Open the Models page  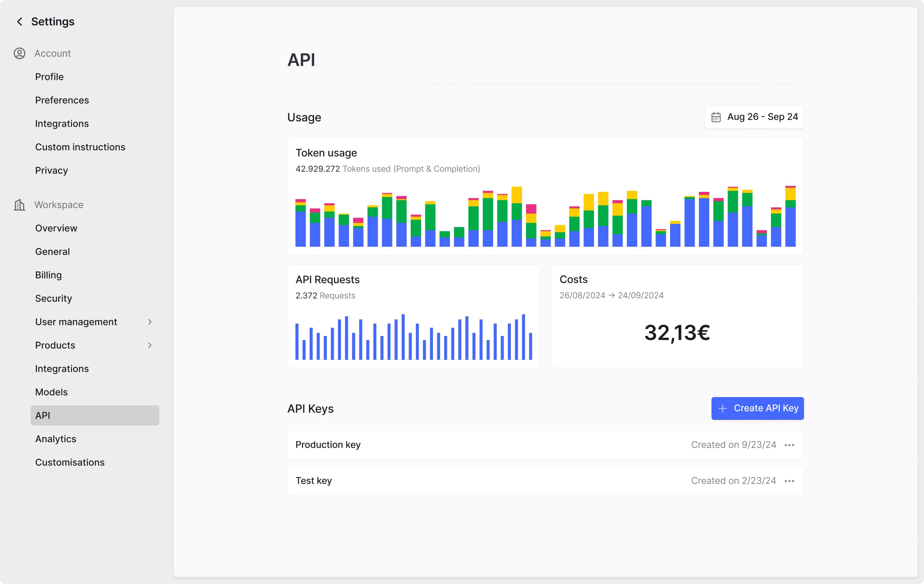tap(51, 392)
